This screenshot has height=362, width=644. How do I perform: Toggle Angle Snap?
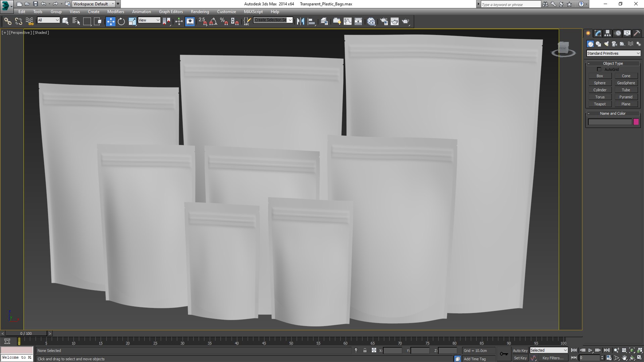213,21
